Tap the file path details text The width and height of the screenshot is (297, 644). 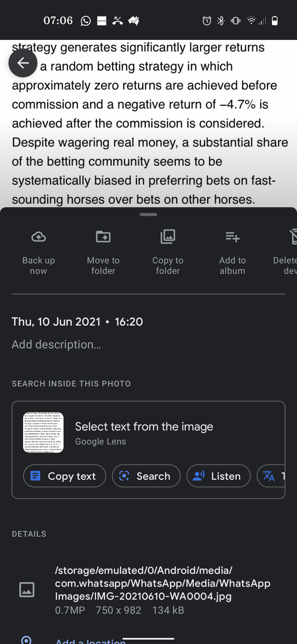tap(162, 583)
